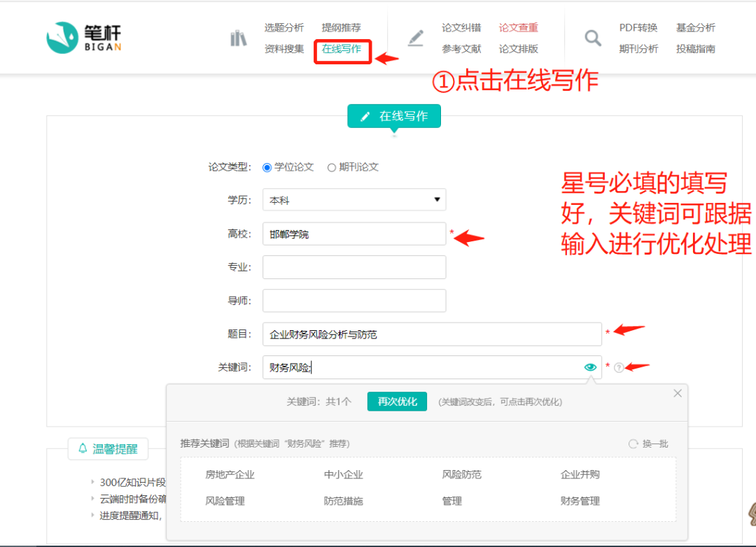This screenshot has width=756, height=547.
Task: Click the Bigan logo icon
Action: click(x=63, y=37)
